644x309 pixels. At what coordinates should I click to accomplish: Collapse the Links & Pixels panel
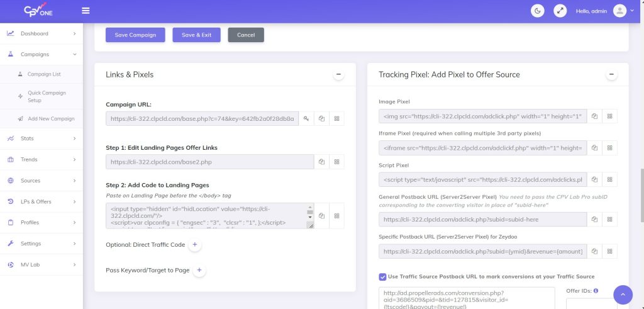tap(338, 74)
